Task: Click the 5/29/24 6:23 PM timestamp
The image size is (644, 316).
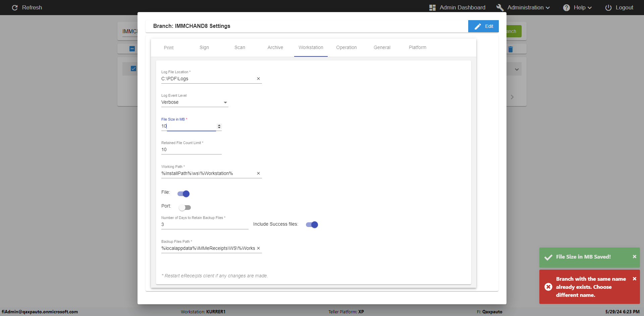Action: click(622, 312)
